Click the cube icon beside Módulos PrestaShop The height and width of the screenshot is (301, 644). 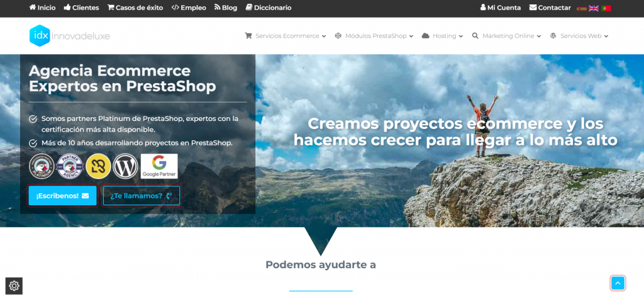click(338, 36)
